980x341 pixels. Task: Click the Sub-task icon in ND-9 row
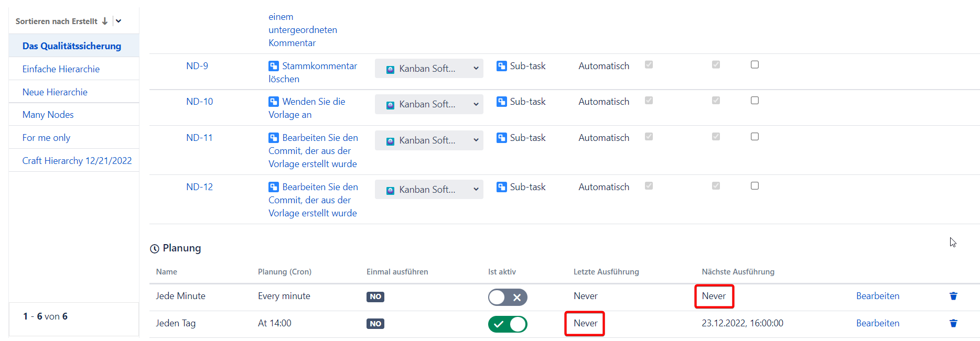click(x=501, y=66)
